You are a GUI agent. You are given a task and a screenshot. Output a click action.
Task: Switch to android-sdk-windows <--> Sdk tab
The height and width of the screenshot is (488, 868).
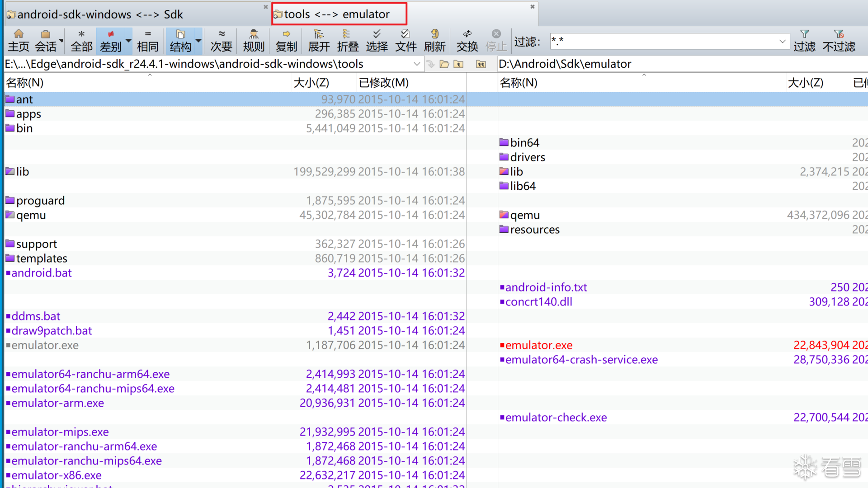coord(100,14)
